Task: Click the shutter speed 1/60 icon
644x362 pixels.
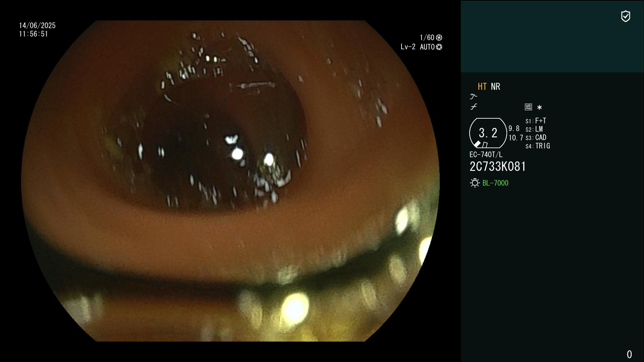Action: click(x=439, y=38)
